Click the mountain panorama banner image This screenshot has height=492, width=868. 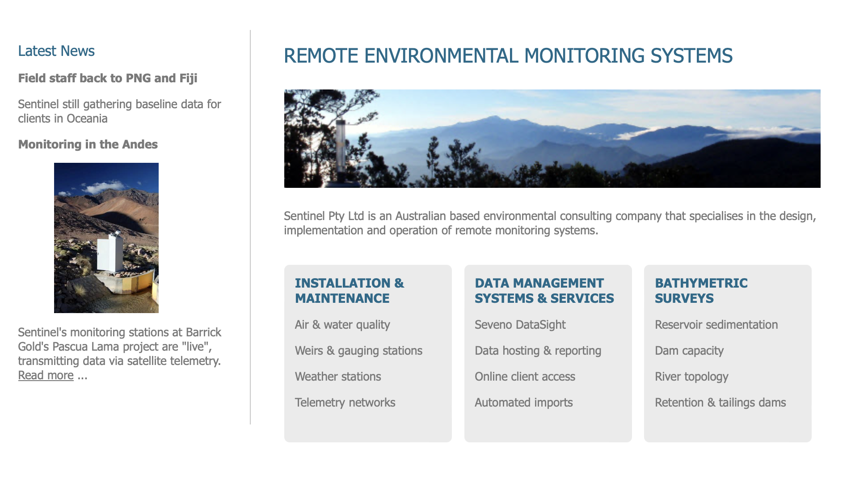point(552,138)
